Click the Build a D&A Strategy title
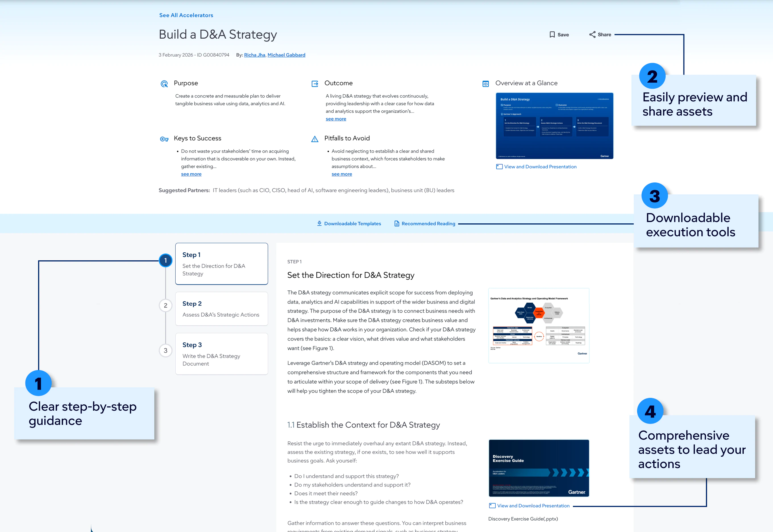 click(x=218, y=35)
